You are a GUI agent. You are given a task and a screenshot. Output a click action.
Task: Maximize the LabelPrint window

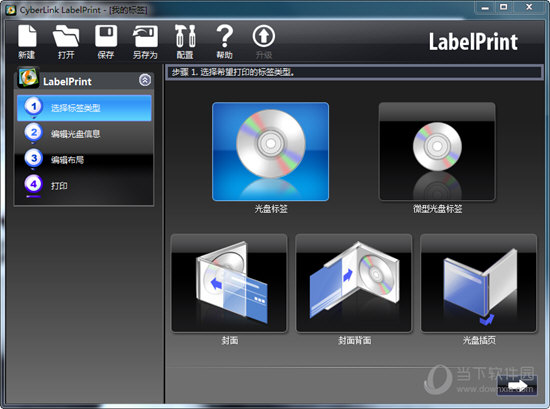504,7
